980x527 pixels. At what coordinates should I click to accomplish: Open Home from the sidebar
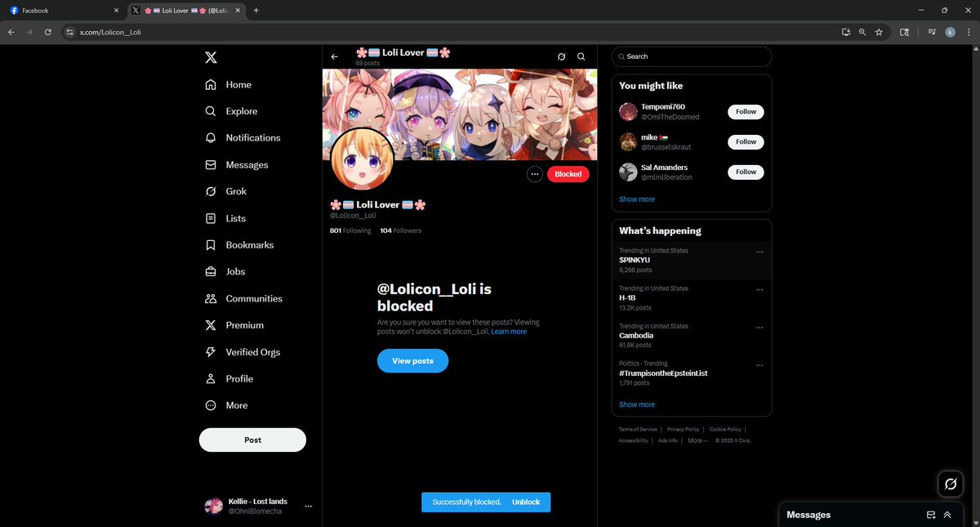coord(228,85)
